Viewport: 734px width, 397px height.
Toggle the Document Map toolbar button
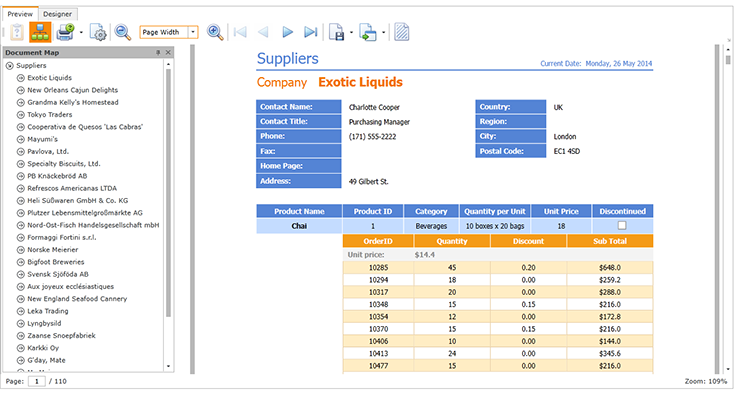tap(40, 32)
